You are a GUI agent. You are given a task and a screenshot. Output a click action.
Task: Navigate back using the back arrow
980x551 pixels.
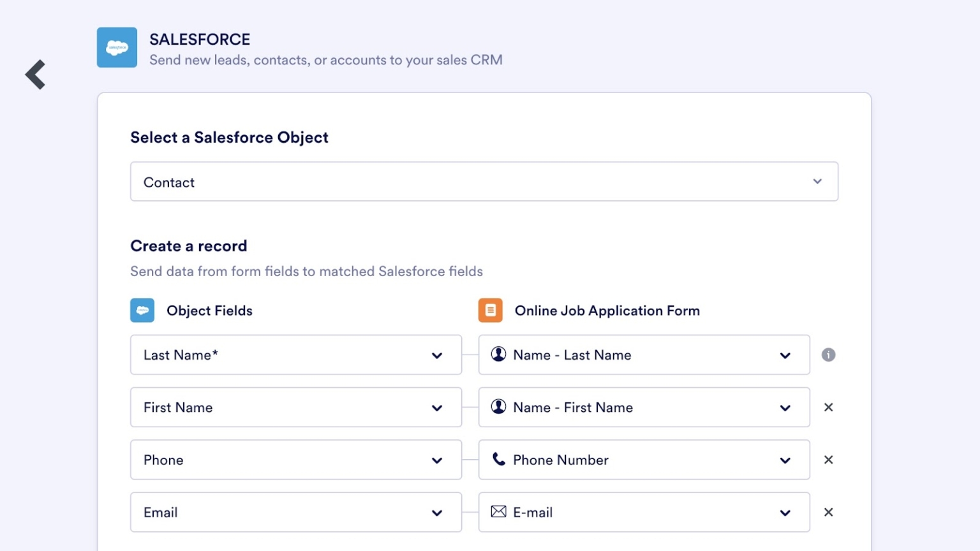pyautogui.click(x=35, y=74)
